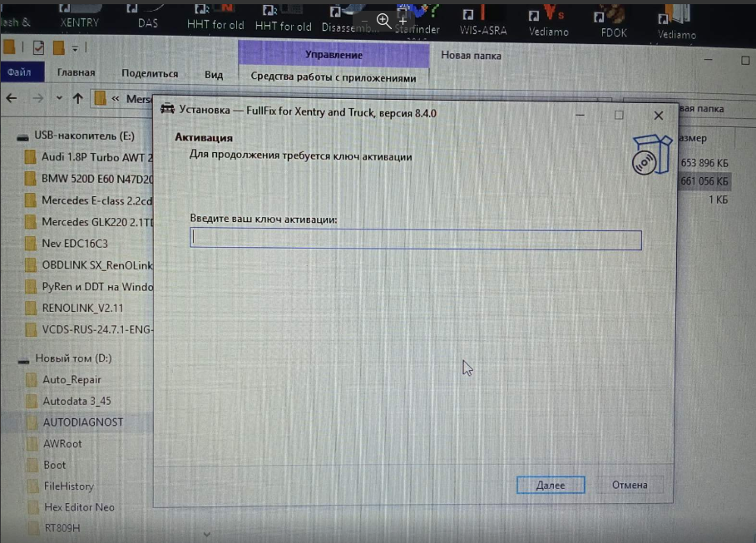Click installer box-and-disc wizard image
756x543 pixels.
click(652, 155)
